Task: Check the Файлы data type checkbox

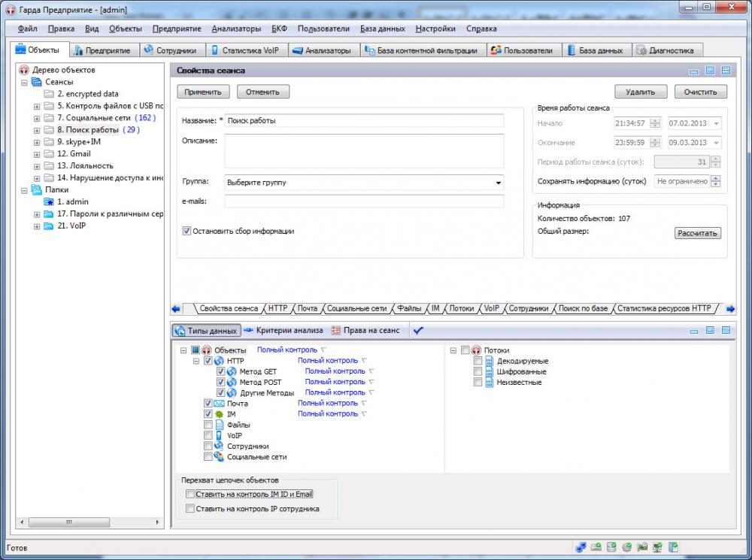Action: tap(208, 425)
